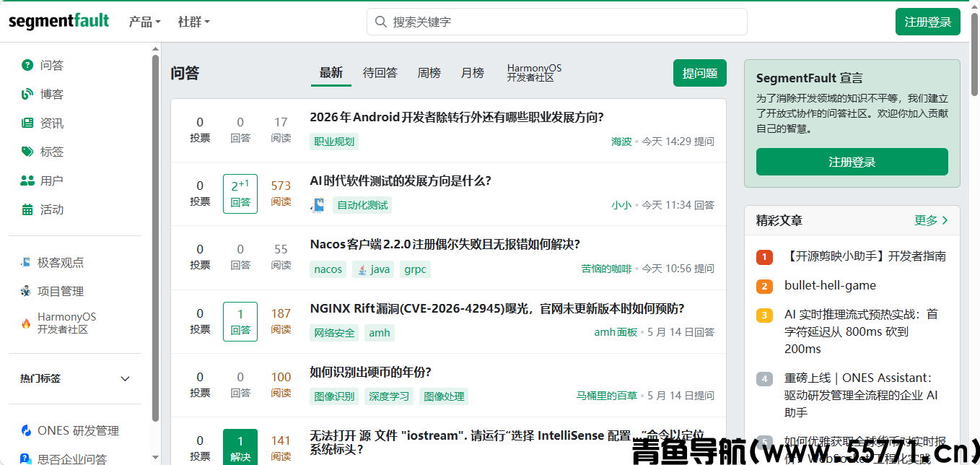Viewport: 980px width, 465px height.
Task: Open the 产品 dropdown menu
Action: [x=144, y=22]
